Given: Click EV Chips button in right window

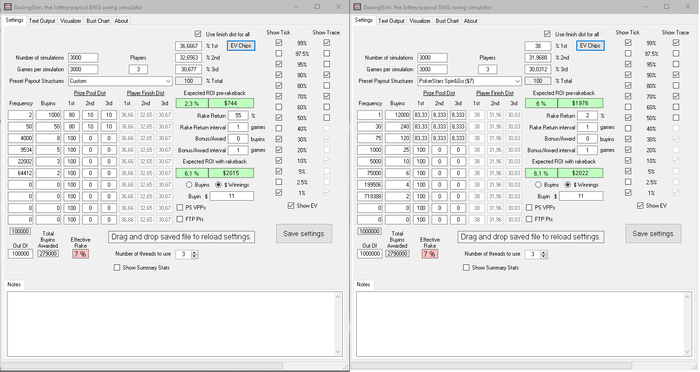Looking at the screenshot, I should (x=590, y=46).
